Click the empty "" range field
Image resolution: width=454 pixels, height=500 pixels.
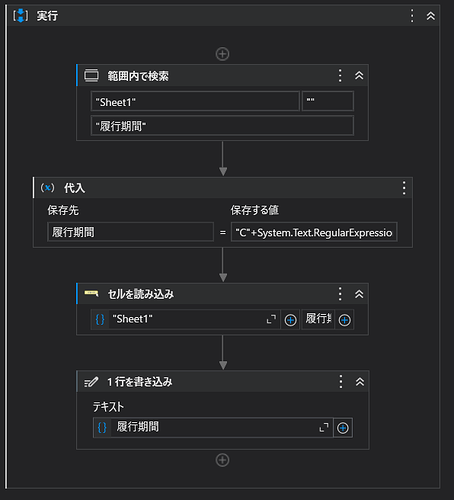click(328, 101)
